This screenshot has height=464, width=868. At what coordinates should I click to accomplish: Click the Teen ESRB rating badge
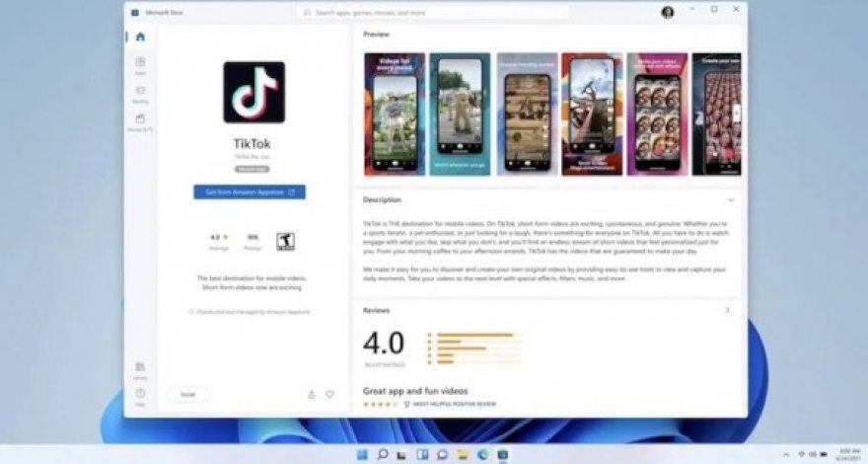pos(286,242)
